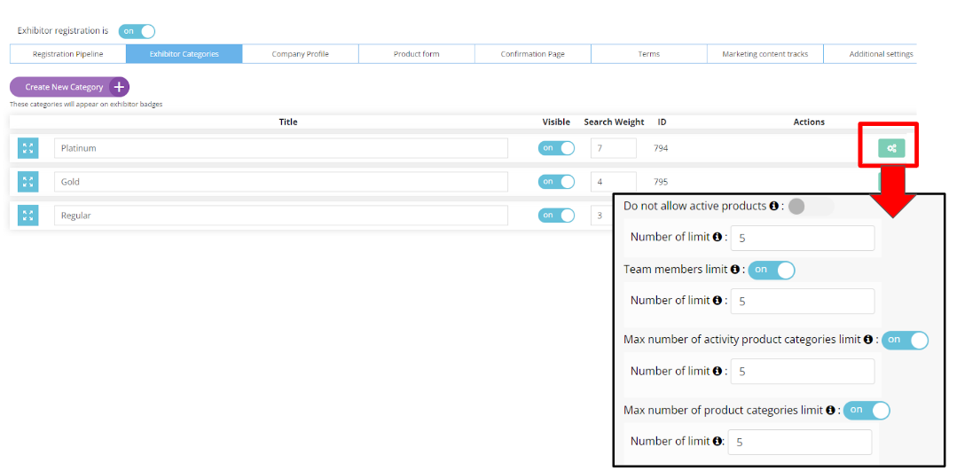
Task: Click Create New Category button
Action: click(x=69, y=87)
